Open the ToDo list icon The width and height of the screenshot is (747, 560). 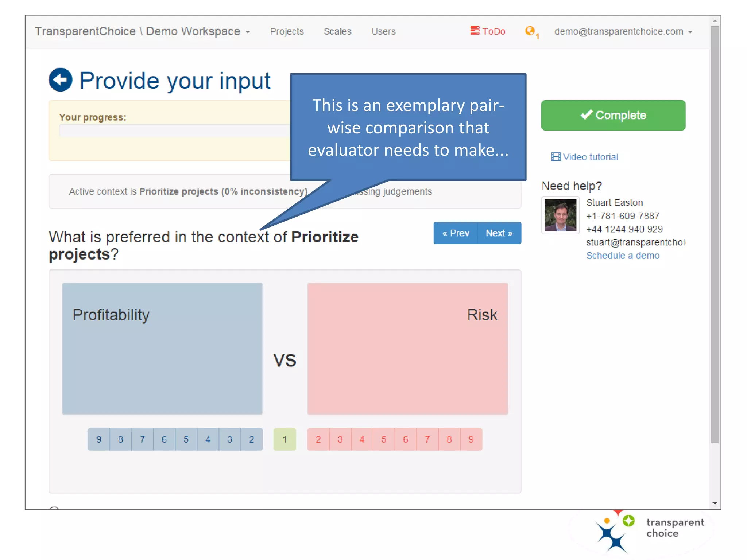pyautogui.click(x=475, y=31)
